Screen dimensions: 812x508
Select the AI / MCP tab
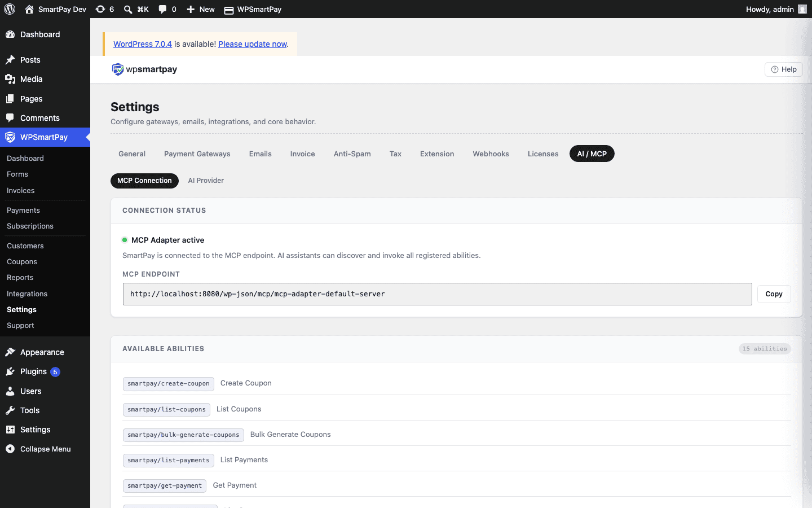(x=592, y=154)
